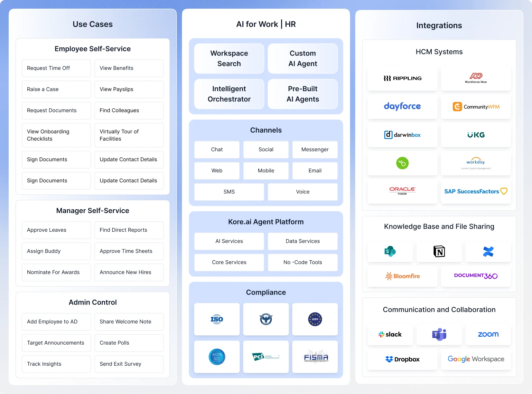This screenshot has width=532, height=394.
Task: Open View Payslips
Action: [129, 89]
